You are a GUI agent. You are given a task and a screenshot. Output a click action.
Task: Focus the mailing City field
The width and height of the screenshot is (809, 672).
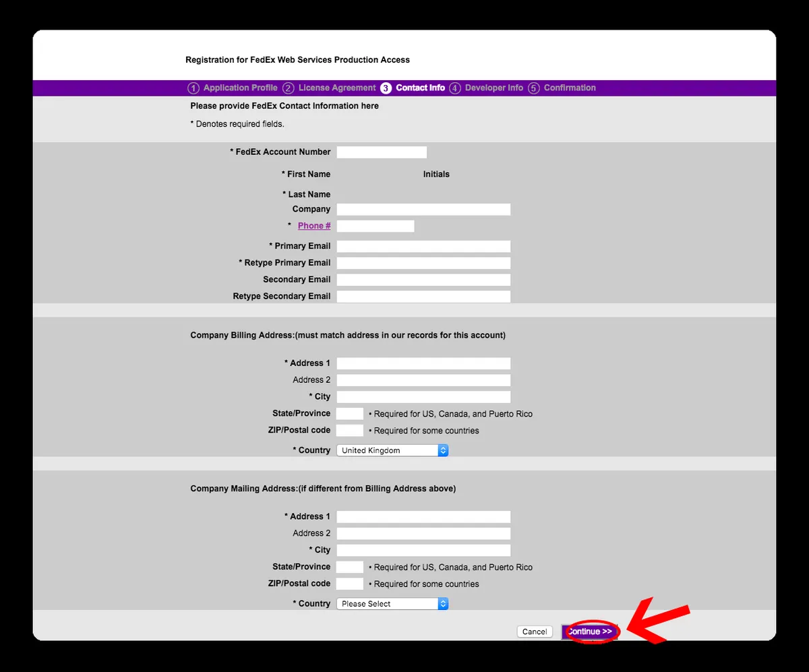(423, 551)
